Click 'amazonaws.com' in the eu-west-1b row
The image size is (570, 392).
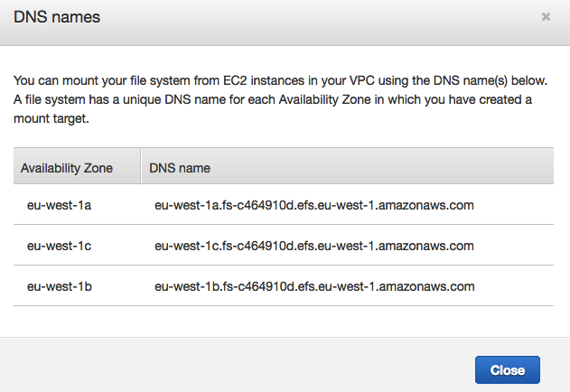coord(426,287)
